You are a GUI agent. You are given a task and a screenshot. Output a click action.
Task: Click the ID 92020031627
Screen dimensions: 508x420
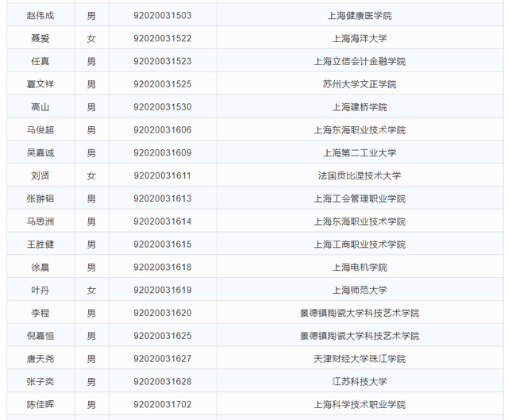click(x=163, y=358)
